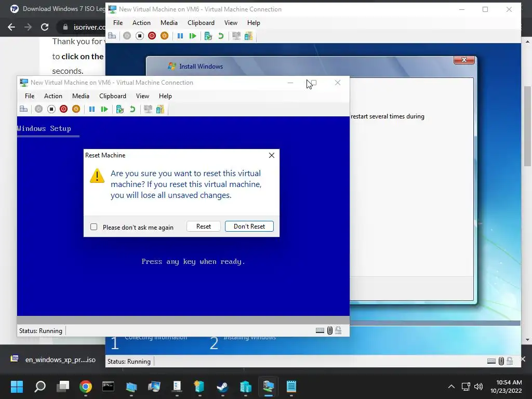The image size is (532, 399).
Task: Open downloaded en_windows_xp_pr...iso file
Action: tap(60, 360)
